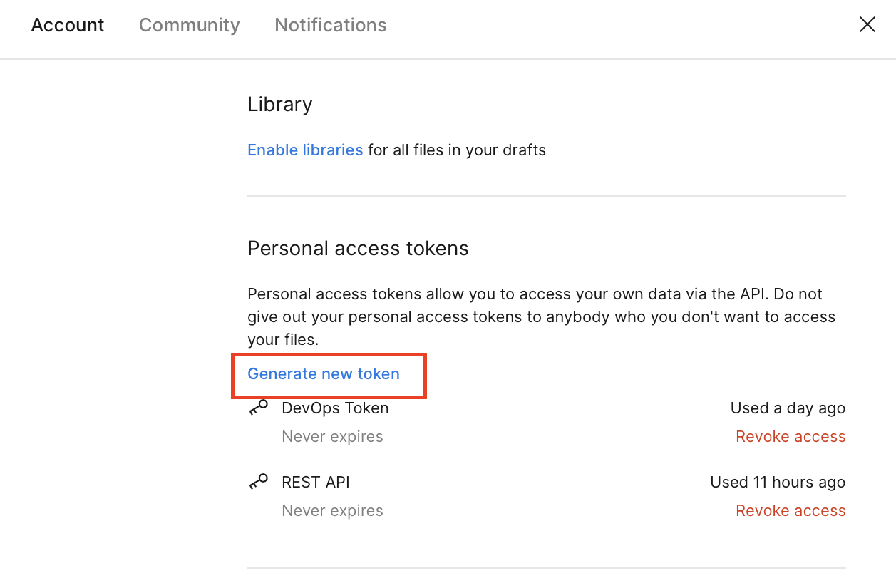This screenshot has width=896, height=588.
Task: Select the Account tab
Action: 68,25
